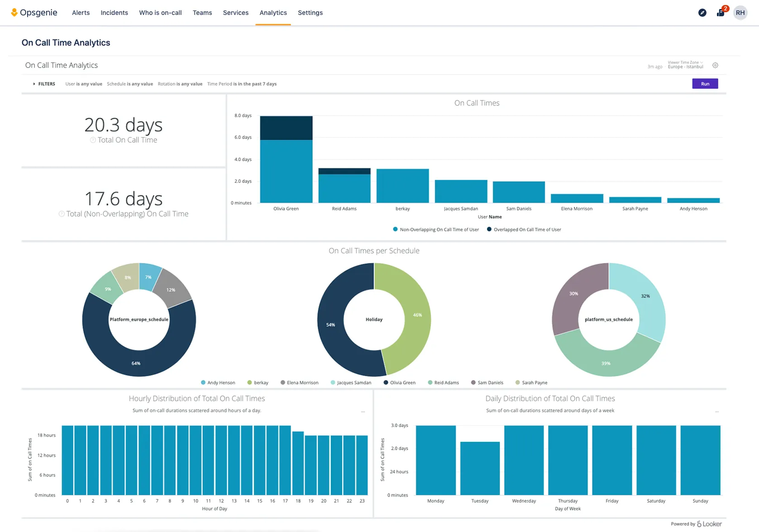Open the compass explore icon
The image size is (759, 532).
(702, 13)
